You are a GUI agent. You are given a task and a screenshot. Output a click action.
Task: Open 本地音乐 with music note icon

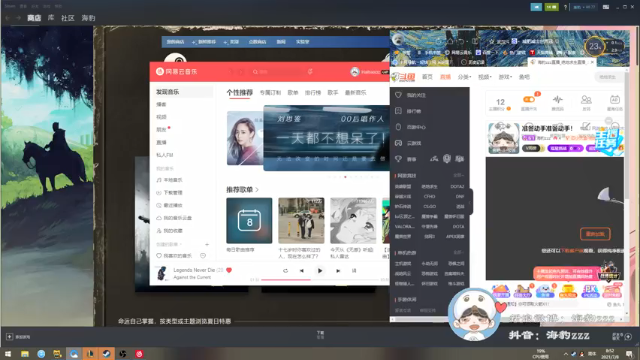169,180
